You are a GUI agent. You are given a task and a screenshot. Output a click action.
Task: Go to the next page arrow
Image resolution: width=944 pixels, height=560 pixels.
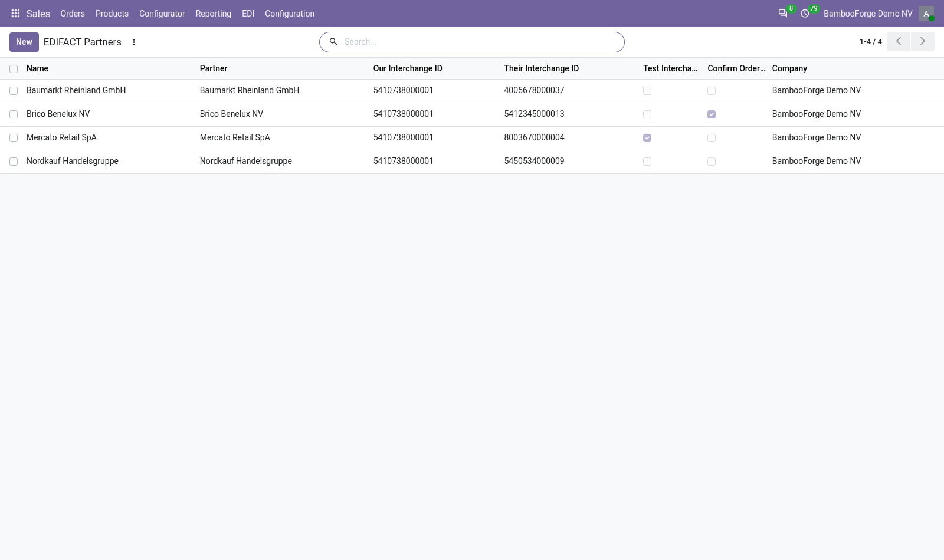[923, 42]
